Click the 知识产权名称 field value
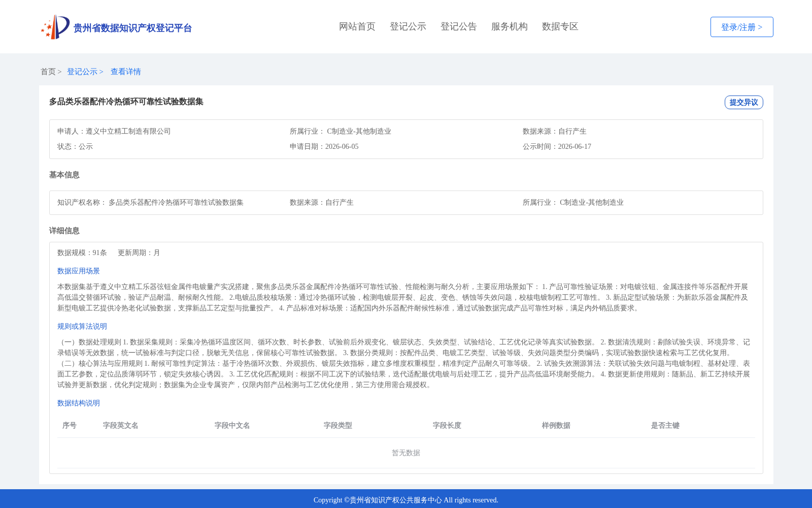This screenshot has height=508, width=812. [x=176, y=202]
